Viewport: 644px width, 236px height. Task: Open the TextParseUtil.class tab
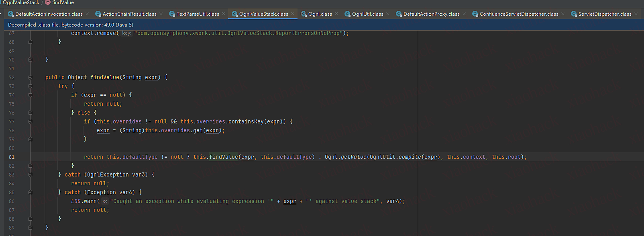click(x=198, y=14)
